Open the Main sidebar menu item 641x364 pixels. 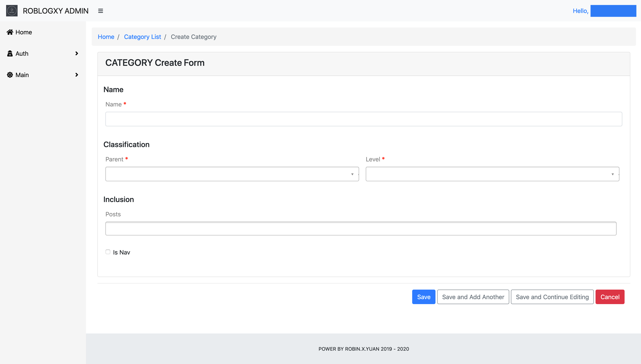tap(22, 75)
